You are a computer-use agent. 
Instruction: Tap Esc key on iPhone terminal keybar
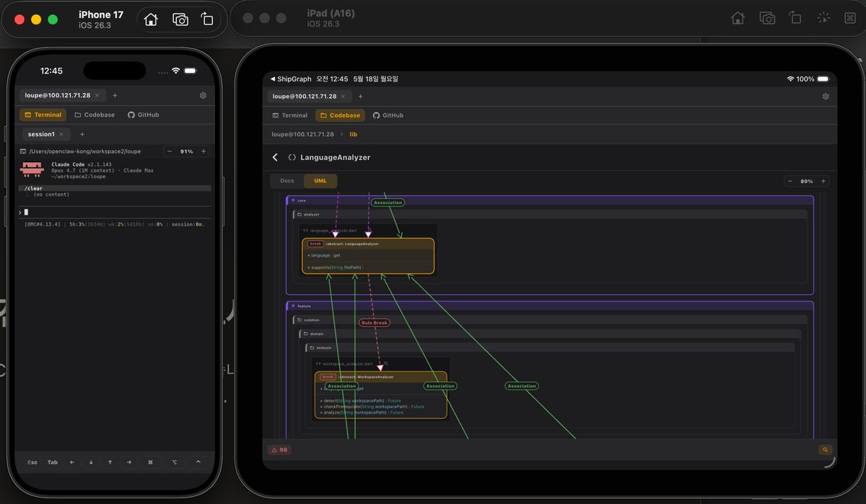32,462
